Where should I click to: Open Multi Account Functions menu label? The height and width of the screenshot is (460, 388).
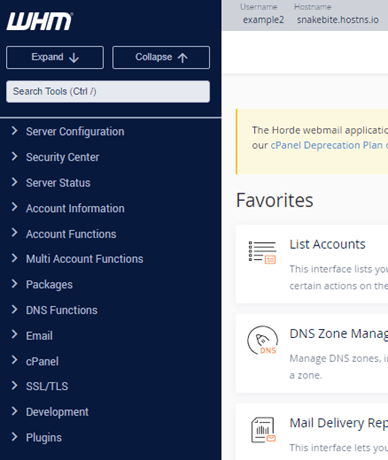click(84, 259)
